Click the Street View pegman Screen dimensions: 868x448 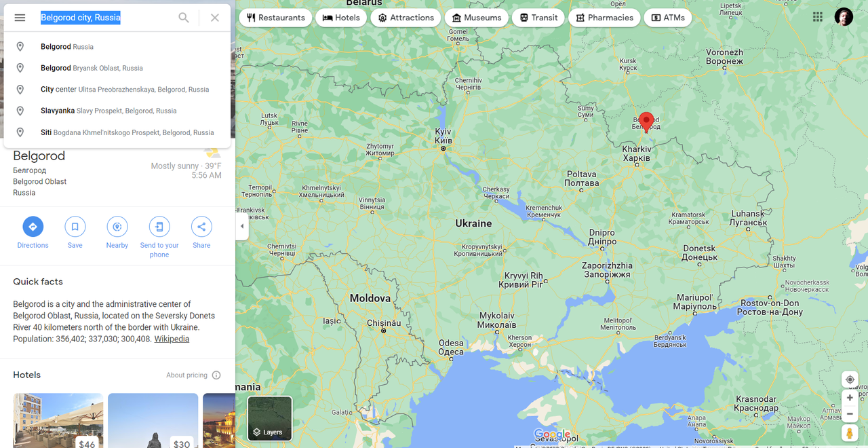coord(850,432)
